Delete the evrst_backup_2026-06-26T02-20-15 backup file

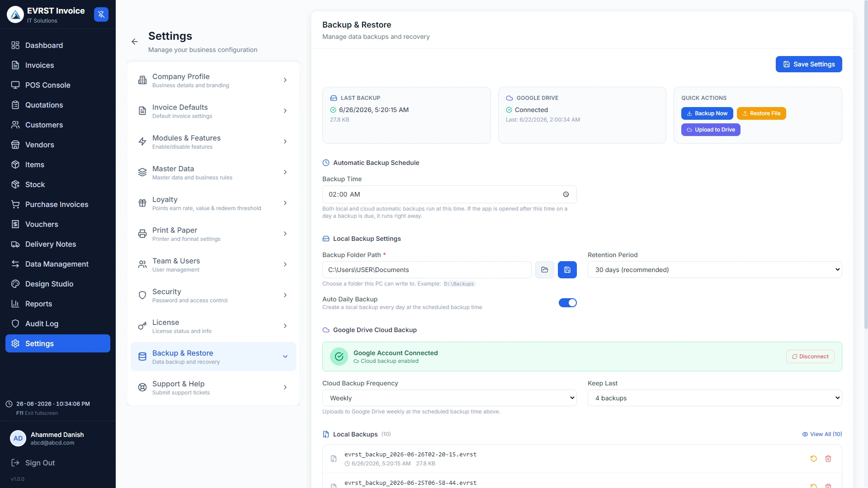828,459
